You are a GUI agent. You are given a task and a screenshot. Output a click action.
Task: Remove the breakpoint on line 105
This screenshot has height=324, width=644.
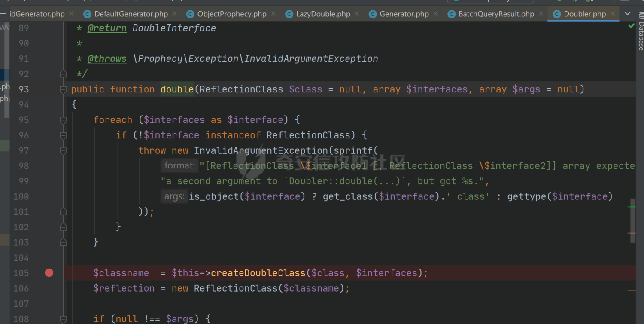(x=49, y=273)
